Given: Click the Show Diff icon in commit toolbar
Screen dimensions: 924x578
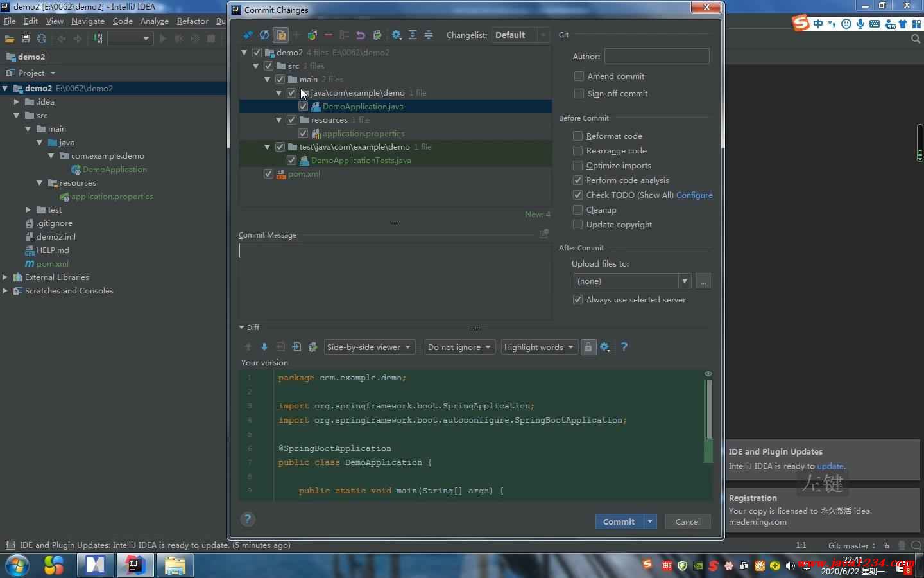Looking at the screenshot, I should click(248, 35).
